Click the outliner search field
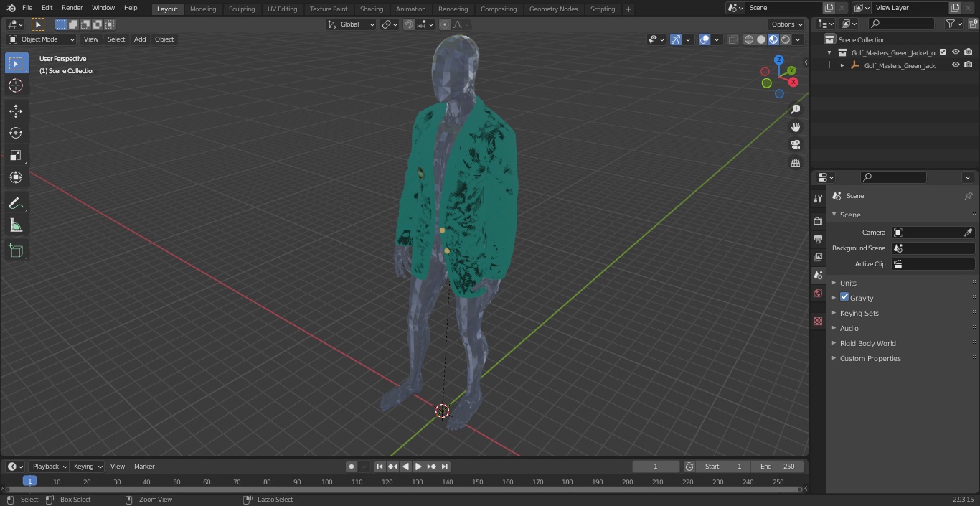 coord(900,24)
